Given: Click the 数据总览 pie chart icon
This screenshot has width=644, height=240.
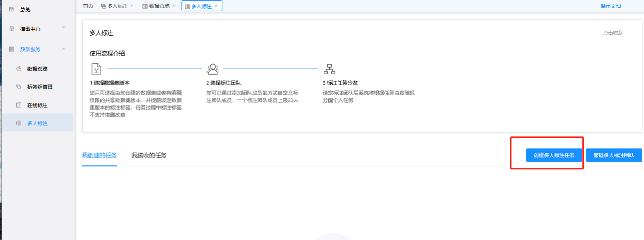Looking at the screenshot, I should pos(19,69).
